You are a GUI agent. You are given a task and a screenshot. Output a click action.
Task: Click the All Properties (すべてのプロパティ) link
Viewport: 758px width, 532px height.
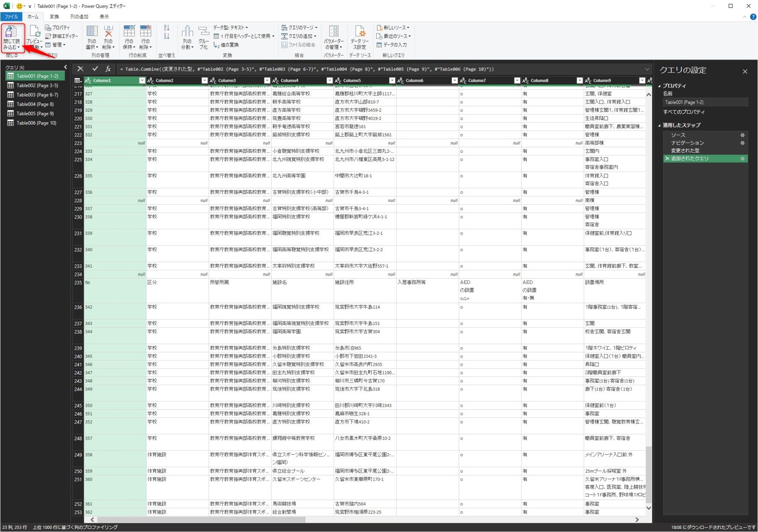coord(683,112)
